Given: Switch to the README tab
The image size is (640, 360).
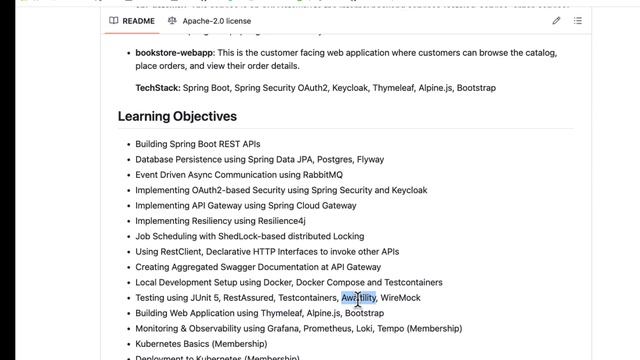Looking at the screenshot, I should (132, 21).
